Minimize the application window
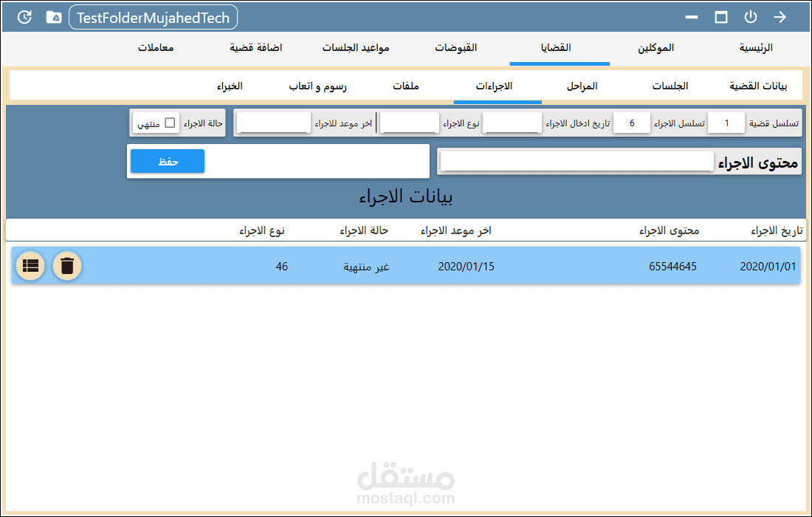The height and width of the screenshot is (517, 812). pos(692,17)
